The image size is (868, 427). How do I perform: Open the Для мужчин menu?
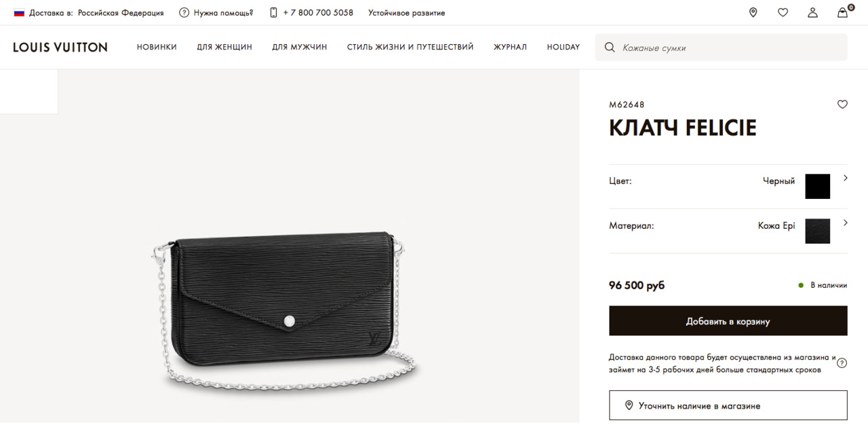point(300,47)
